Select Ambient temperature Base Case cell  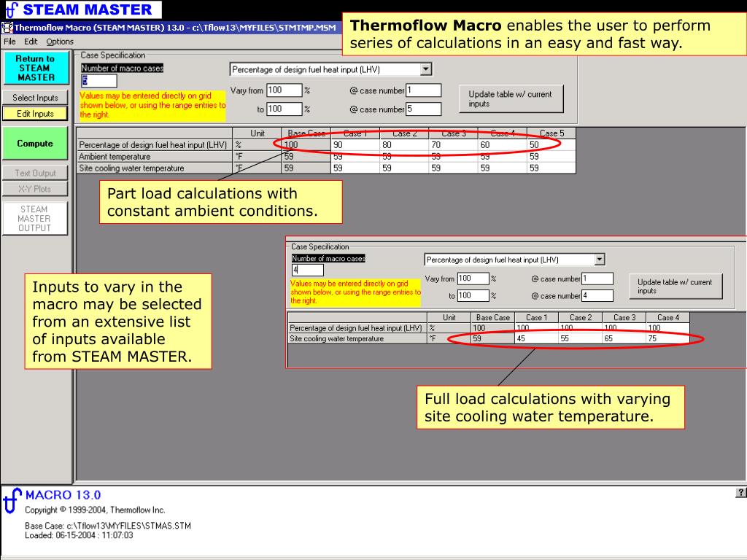click(306, 157)
